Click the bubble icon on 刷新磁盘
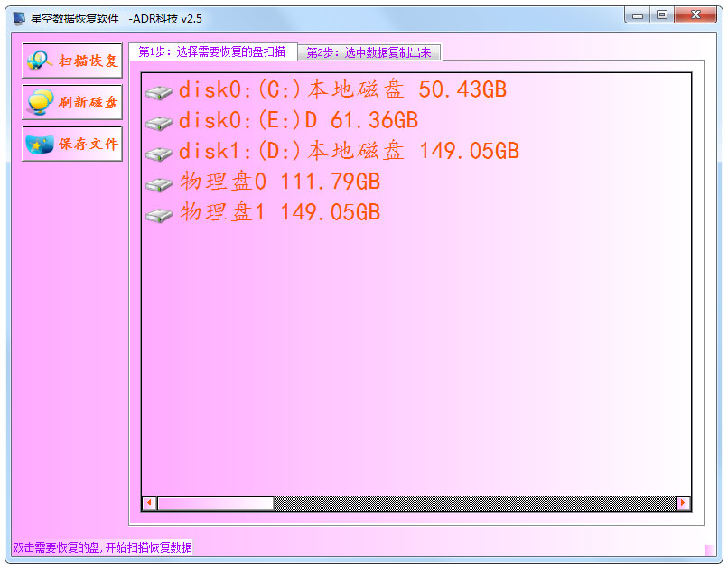This screenshot has height=569, width=728. (40, 102)
